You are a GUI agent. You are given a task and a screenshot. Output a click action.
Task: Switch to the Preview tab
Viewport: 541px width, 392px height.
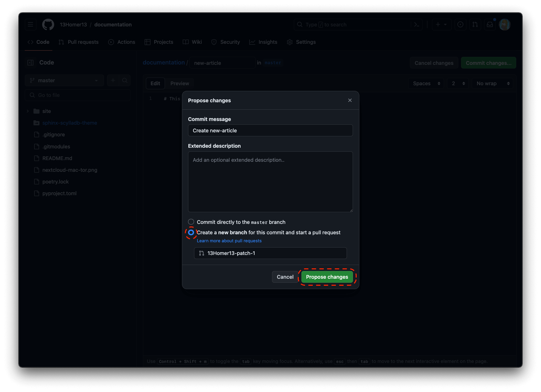pyautogui.click(x=180, y=84)
